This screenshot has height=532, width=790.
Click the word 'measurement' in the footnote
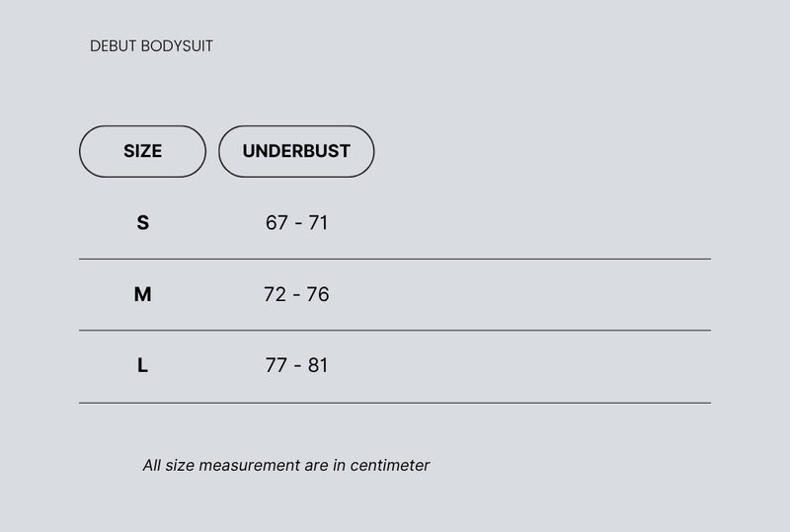(x=250, y=465)
